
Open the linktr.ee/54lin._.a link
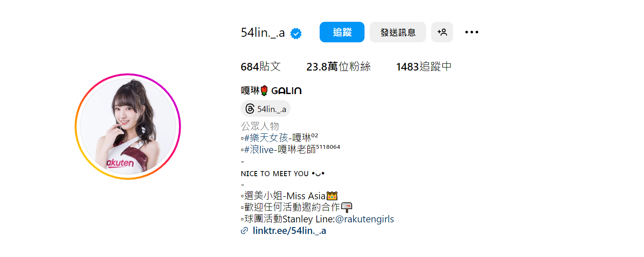point(289,231)
